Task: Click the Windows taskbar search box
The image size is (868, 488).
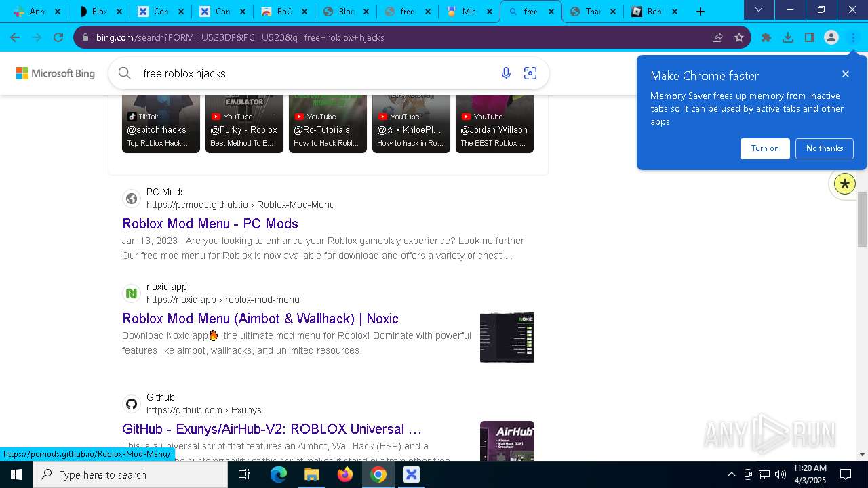Action: pyautogui.click(x=130, y=474)
